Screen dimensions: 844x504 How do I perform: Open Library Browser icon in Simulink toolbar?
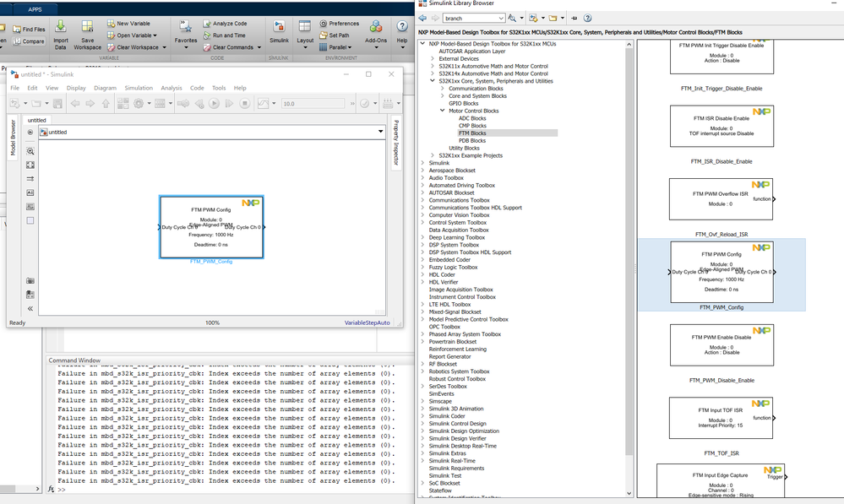123,103
